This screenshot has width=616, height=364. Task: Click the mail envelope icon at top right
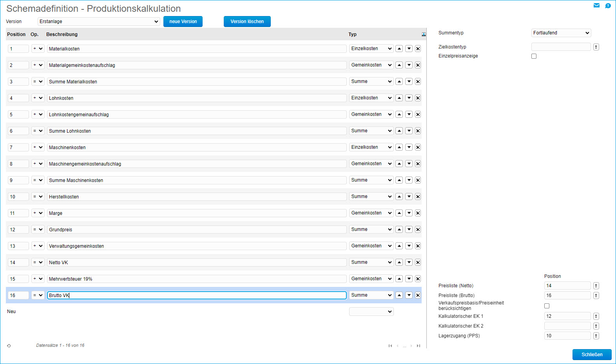(596, 5)
